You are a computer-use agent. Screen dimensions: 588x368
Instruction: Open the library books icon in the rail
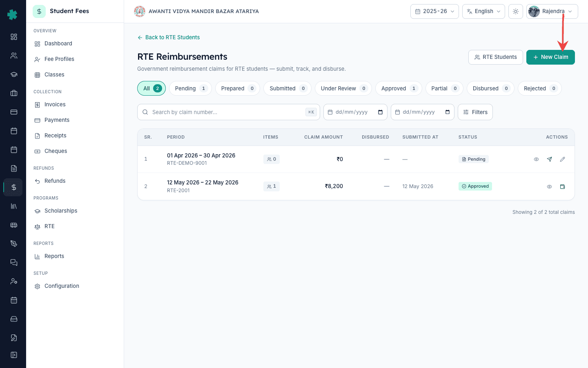click(x=14, y=206)
